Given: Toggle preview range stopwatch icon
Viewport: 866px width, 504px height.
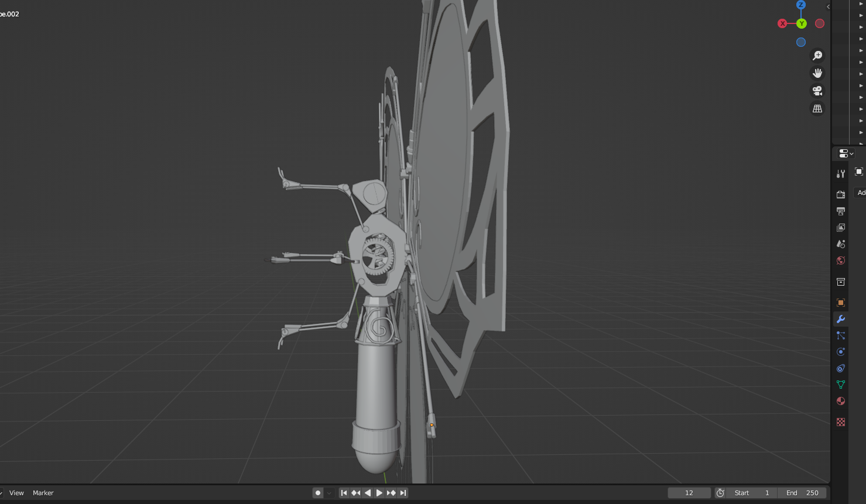Looking at the screenshot, I should (720, 493).
